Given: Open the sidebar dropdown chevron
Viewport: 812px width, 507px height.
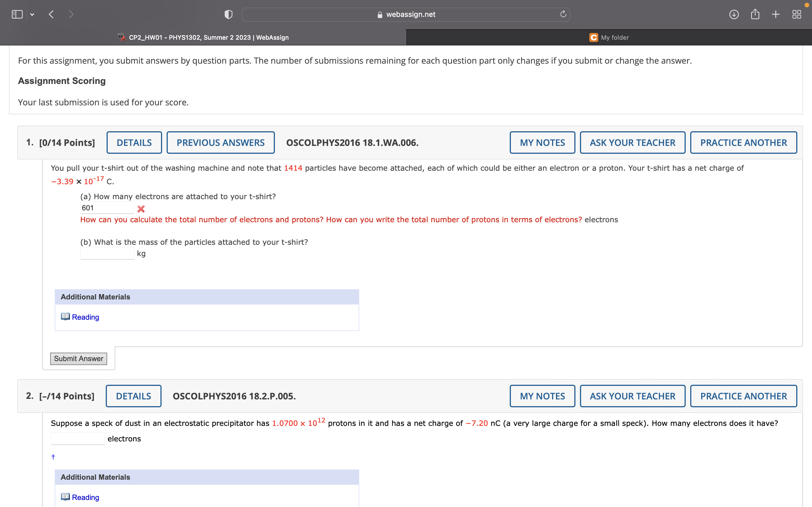Looking at the screenshot, I should [x=32, y=14].
